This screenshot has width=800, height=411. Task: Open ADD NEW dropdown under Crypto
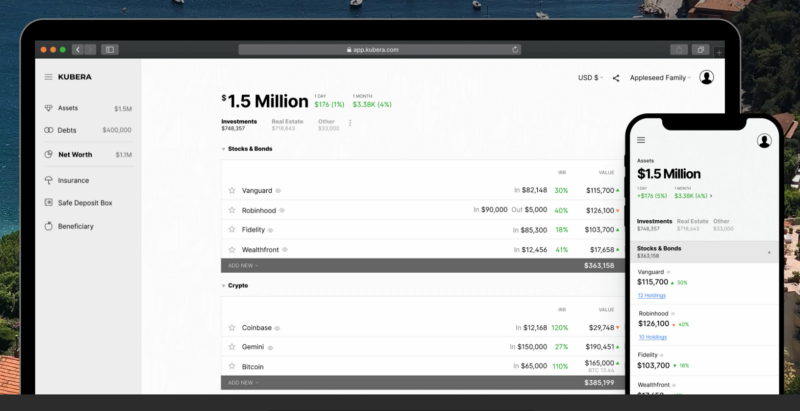pos(243,383)
